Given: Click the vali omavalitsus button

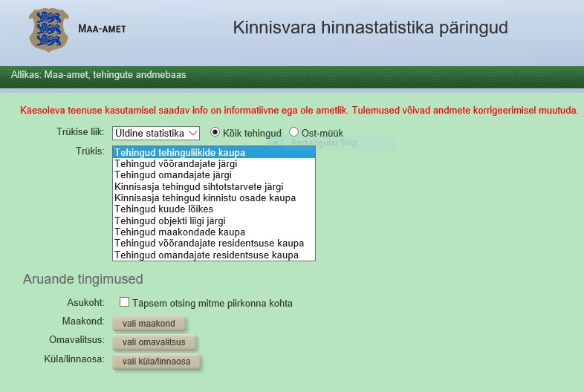Looking at the screenshot, I should click(154, 342).
